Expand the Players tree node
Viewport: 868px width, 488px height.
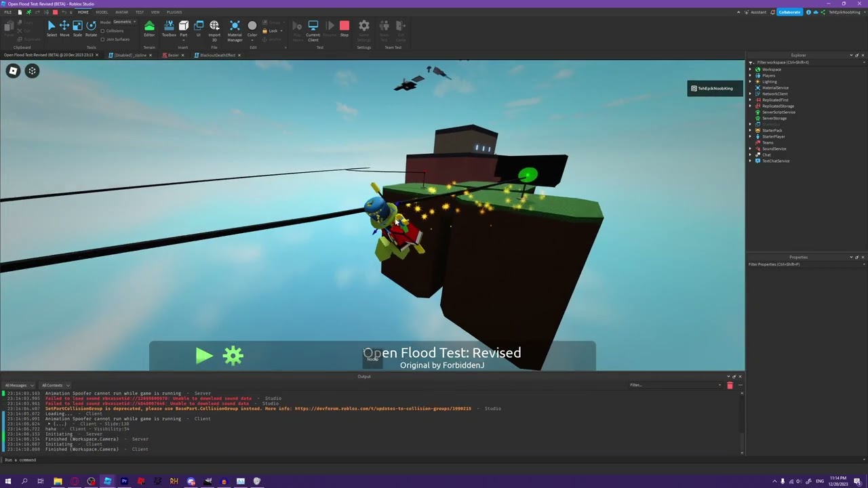click(x=750, y=75)
